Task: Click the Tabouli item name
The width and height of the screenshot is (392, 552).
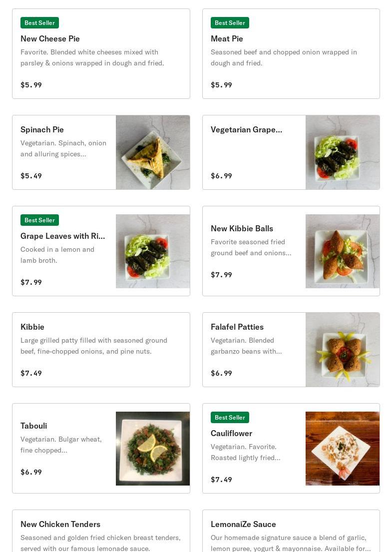Action: (x=33, y=426)
